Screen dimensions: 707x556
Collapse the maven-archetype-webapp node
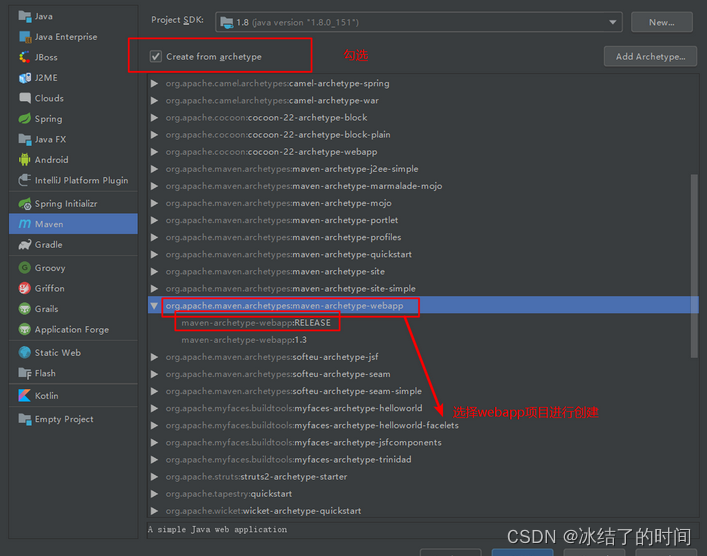(x=154, y=306)
